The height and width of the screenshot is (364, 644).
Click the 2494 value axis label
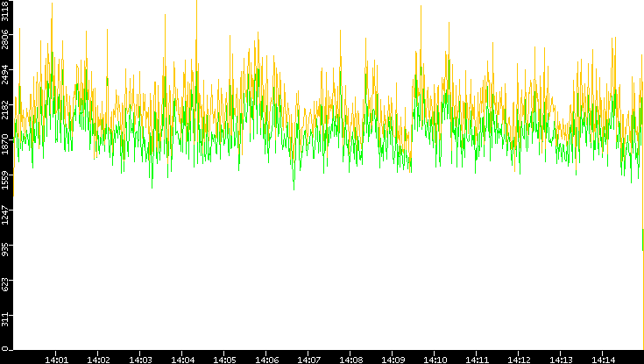click(x=5, y=75)
